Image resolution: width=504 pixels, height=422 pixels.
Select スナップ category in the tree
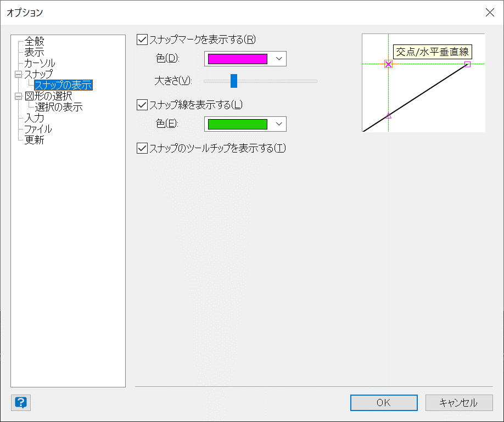(38, 74)
